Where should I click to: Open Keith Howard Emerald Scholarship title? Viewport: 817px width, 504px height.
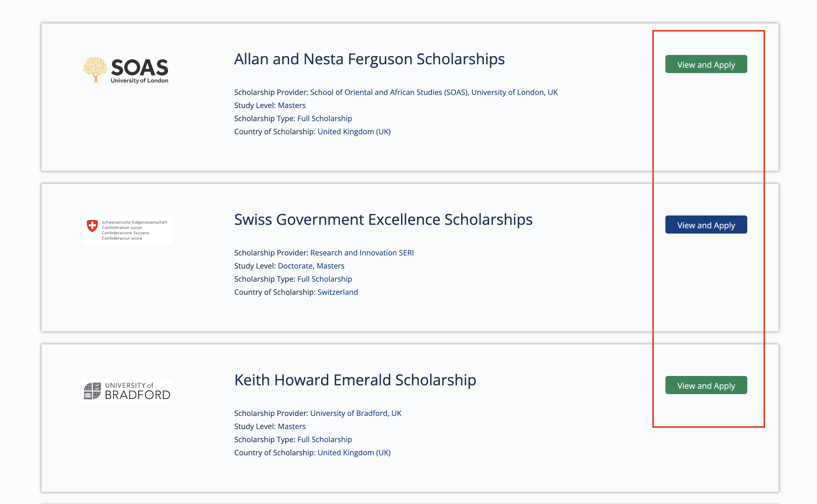coord(355,380)
